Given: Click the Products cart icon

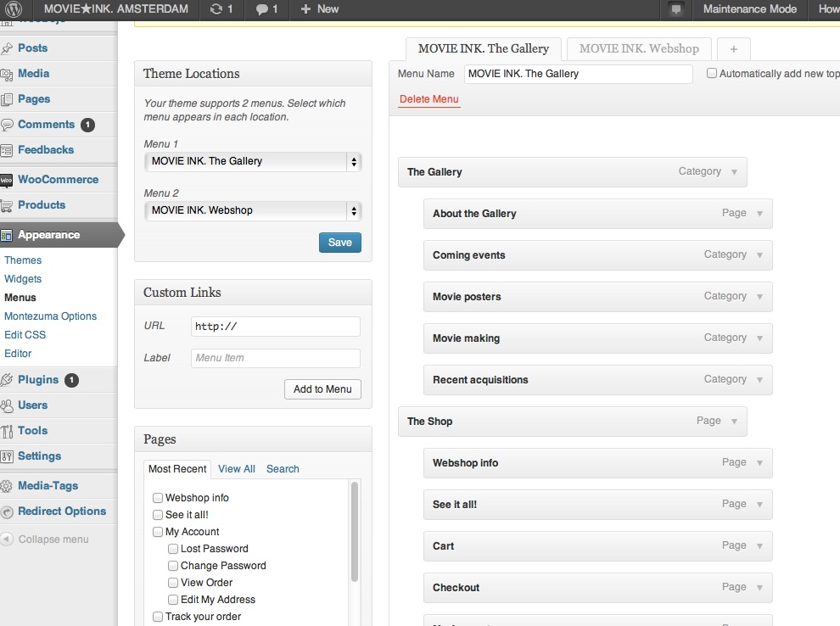Looking at the screenshot, I should pos(7,205).
